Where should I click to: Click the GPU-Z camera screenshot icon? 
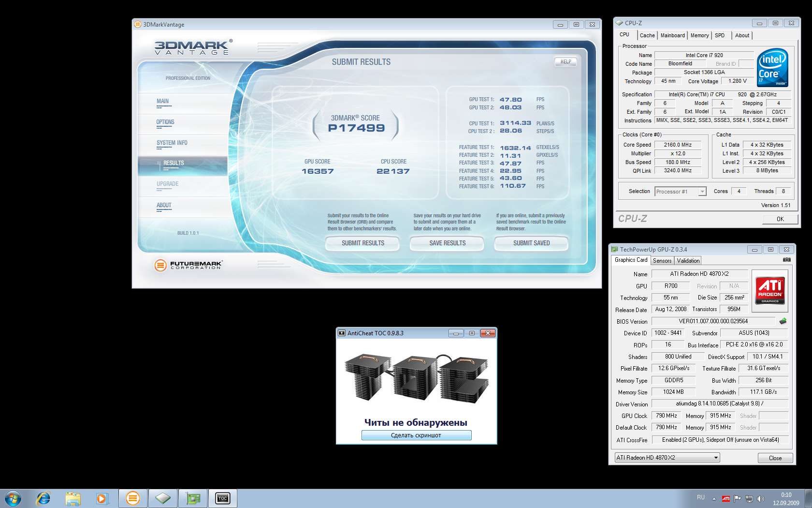(x=787, y=260)
